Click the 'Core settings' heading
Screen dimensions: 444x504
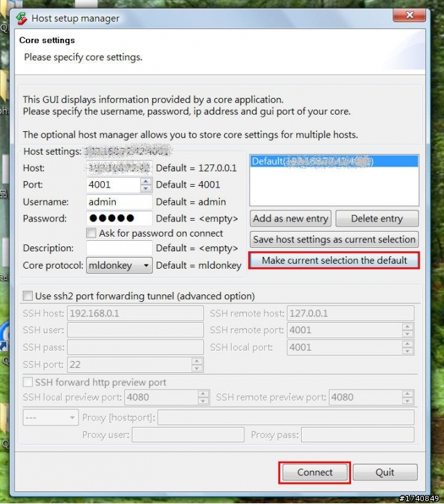(x=47, y=40)
